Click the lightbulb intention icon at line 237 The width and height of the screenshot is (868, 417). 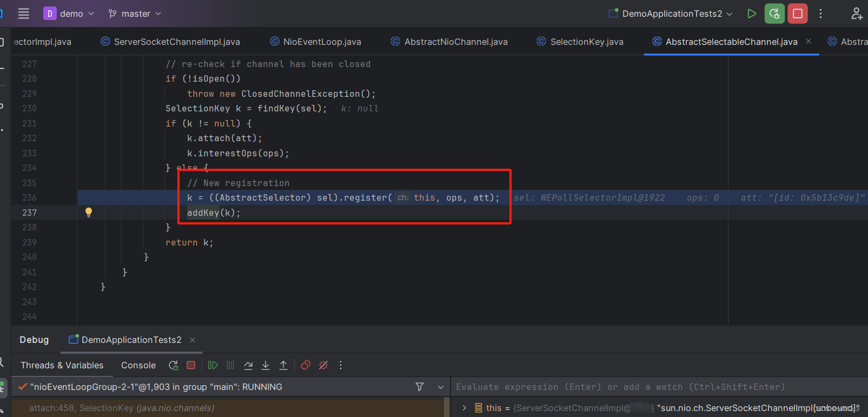point(89,212)
